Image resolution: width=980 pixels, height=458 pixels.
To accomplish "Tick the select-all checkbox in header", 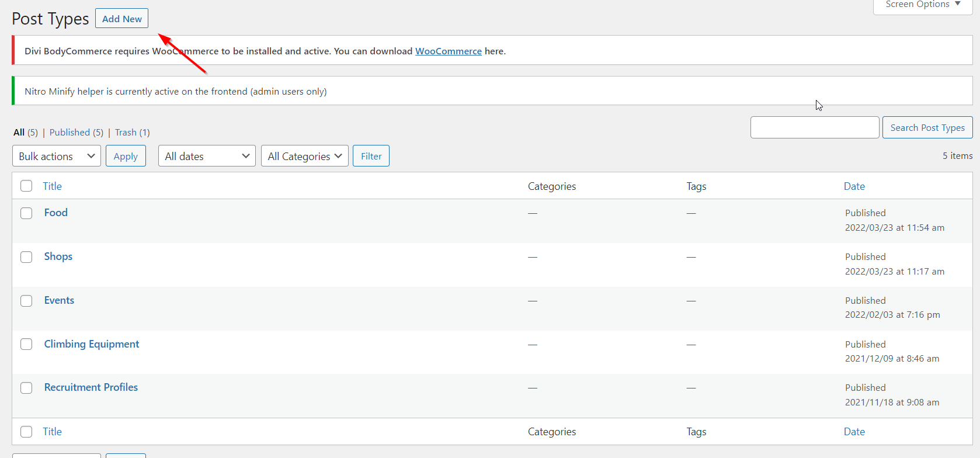I will tap(26, 186).
